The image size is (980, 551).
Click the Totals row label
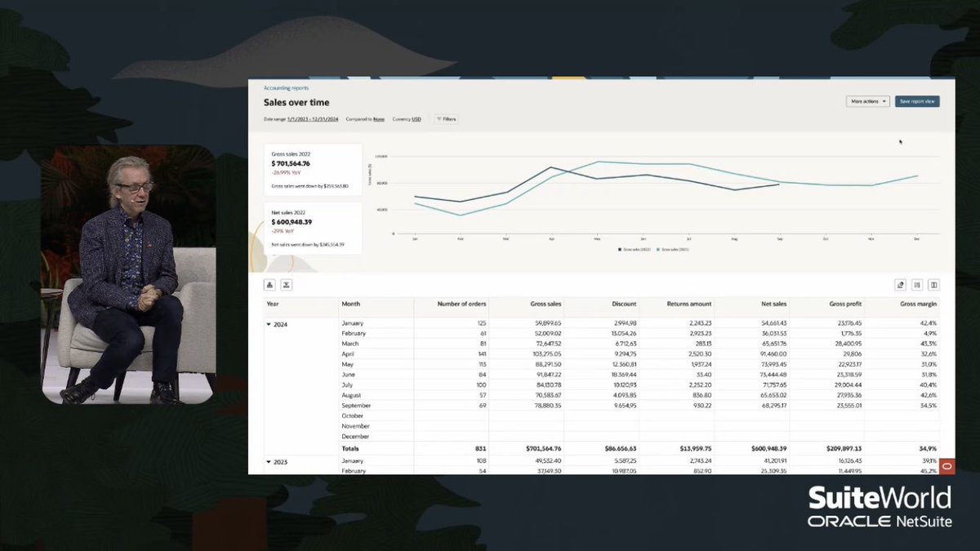click(x=350, y=448)
